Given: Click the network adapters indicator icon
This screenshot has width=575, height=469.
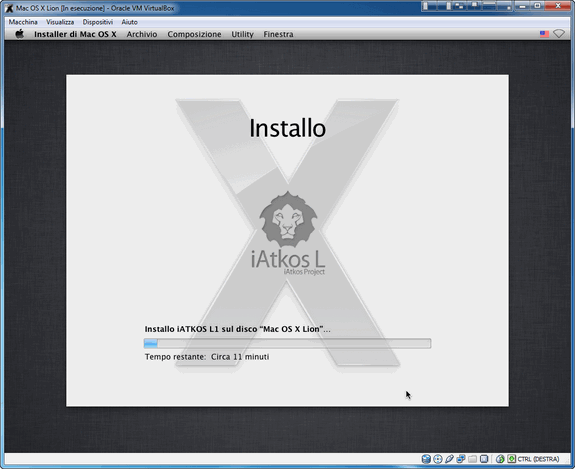Looking at the screenshot, I should [x=461, y=459].
